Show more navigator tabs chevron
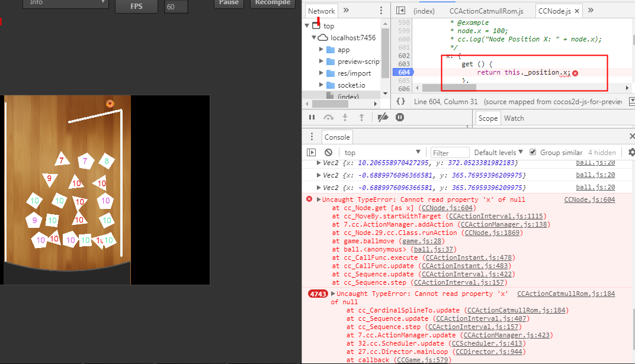 347,11
